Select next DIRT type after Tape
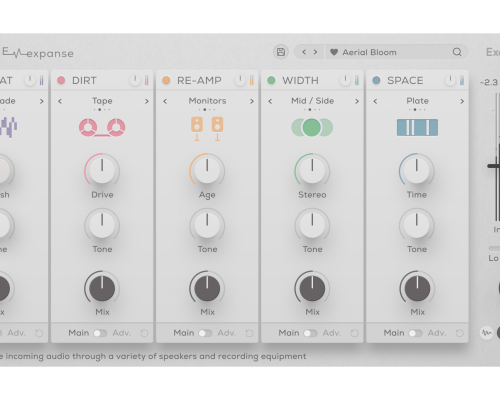The image size is (500, 400). click(x=147, y=101)
